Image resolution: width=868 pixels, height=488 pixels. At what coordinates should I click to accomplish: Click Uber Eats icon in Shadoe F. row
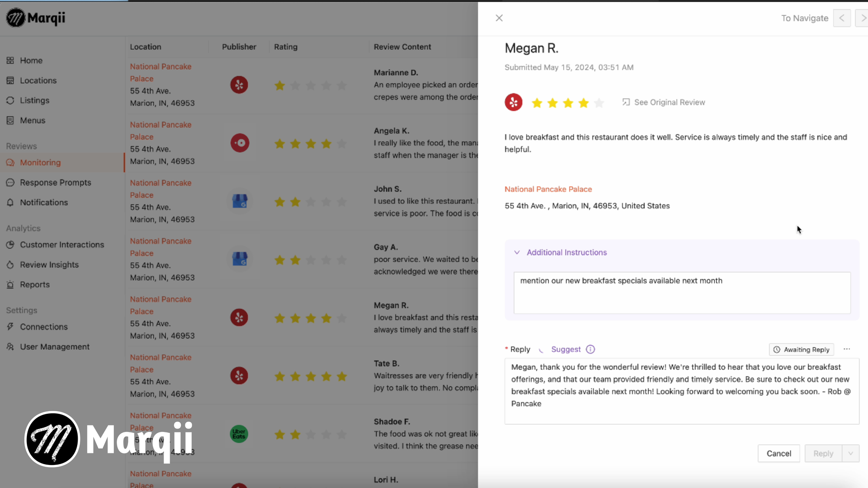[x=239, y=434]
